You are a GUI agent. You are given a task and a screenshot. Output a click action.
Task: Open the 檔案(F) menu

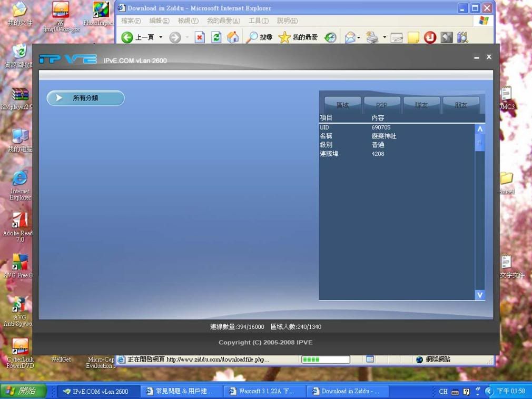point(131,21)
